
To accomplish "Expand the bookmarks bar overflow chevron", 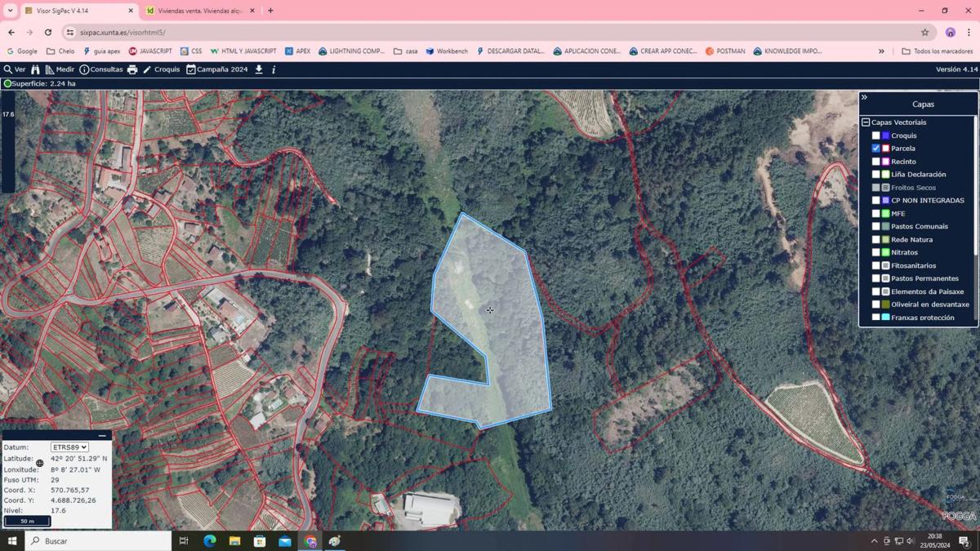I will (x=881, y=51).
